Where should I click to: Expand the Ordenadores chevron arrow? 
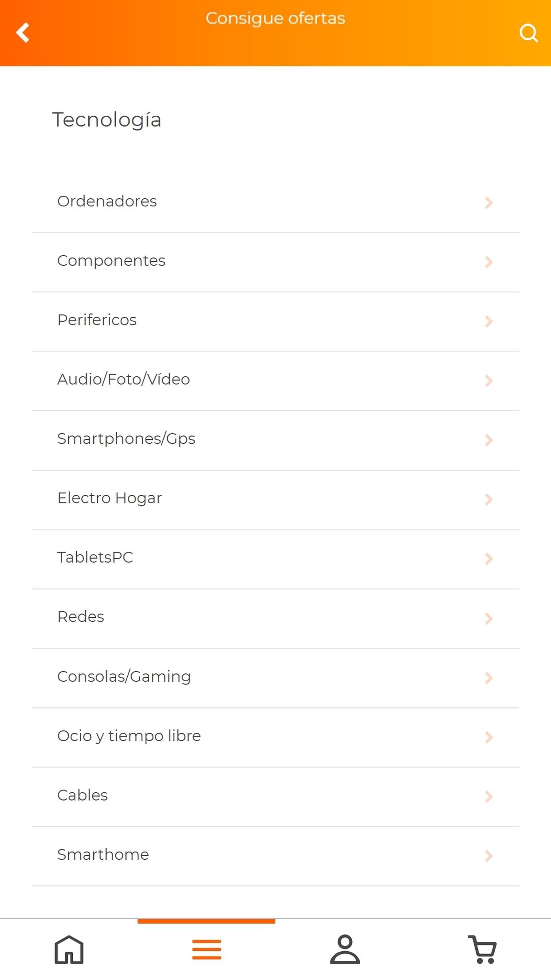point(489,203)
